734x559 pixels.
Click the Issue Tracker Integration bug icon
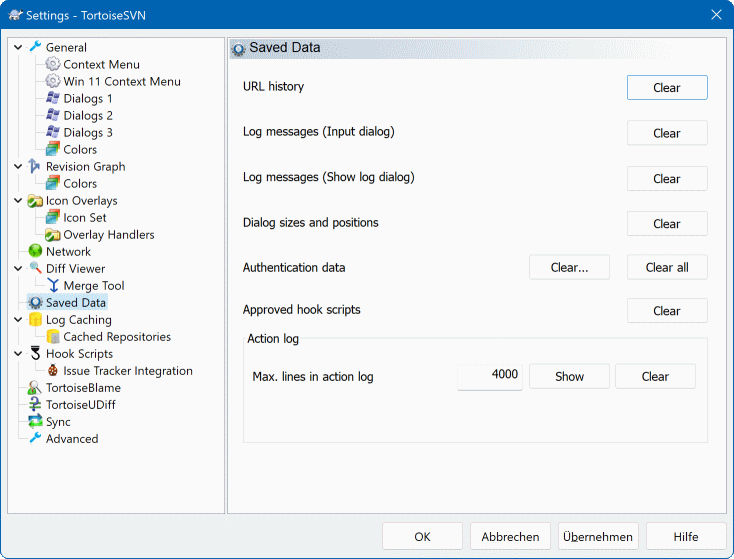click(52, 371)
